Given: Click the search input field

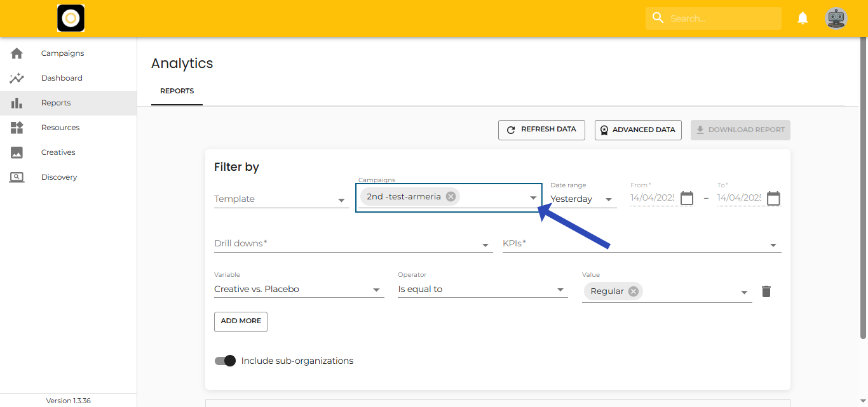Looking at the screenshot, I should 721,18.
